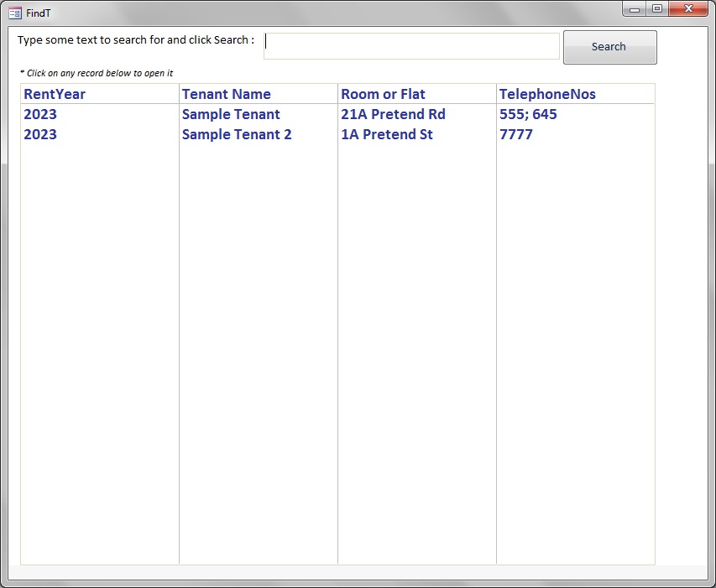Open the record for Sample Tenant
This screenshot has height=588, width=716.
231,115
